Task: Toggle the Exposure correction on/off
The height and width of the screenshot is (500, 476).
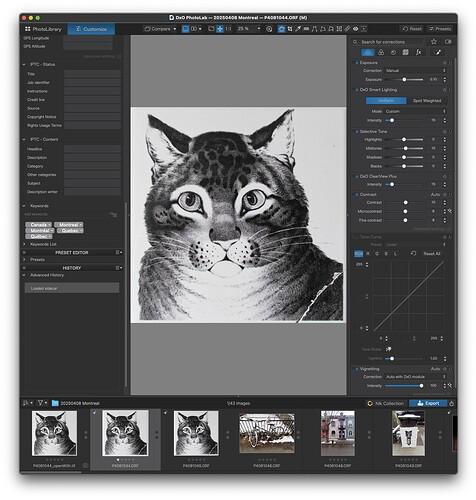Action: (x=357, y=63)
